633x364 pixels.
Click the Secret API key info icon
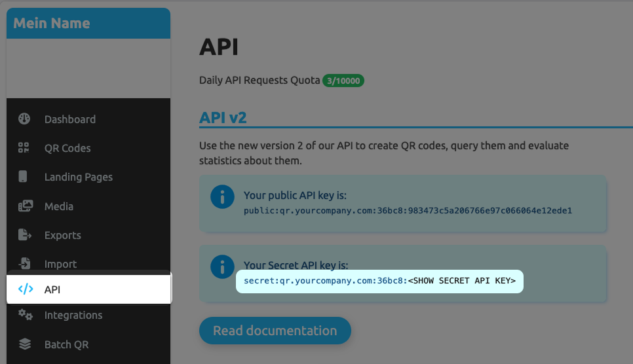tap(222, 266)
